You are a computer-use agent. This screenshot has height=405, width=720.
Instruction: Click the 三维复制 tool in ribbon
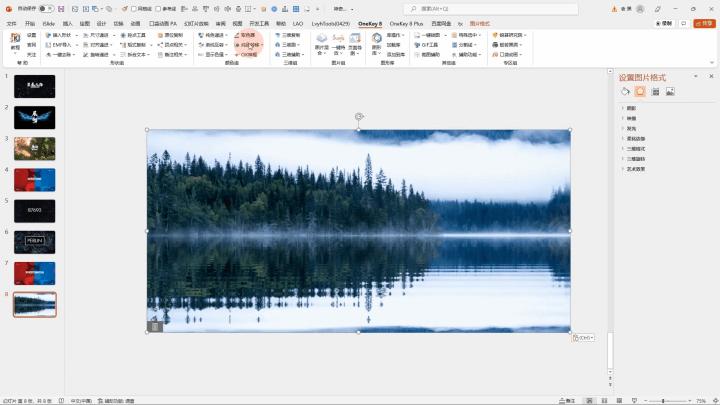(287, 35)
